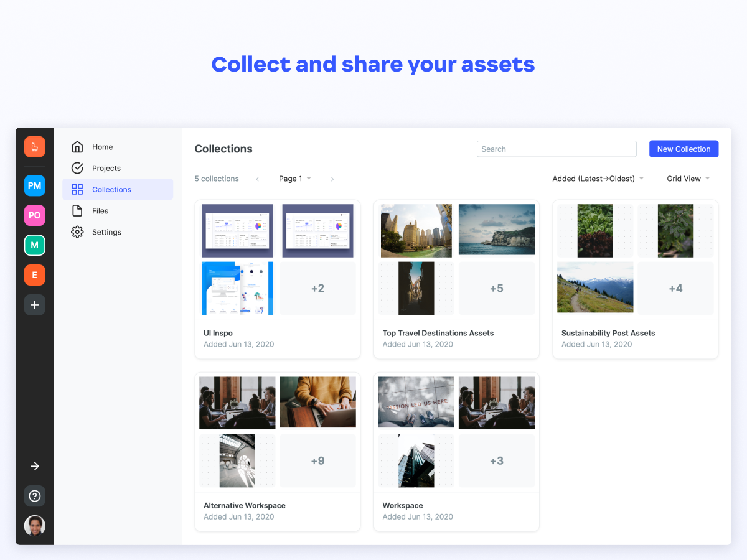The height and width of the screenshot is (560, 747).
Task: Click the orange app logo icon
Action: pos(35,147)
